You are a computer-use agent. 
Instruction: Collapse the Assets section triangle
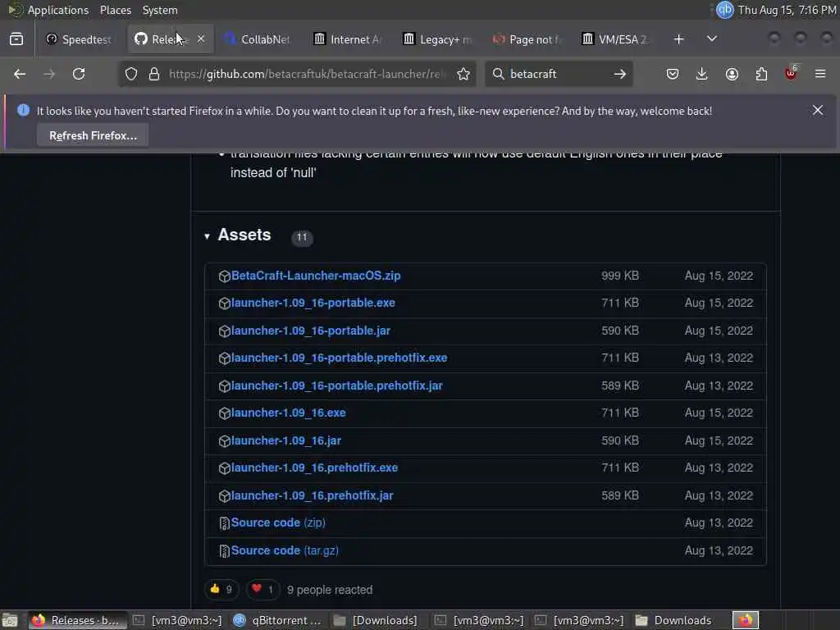207,236
